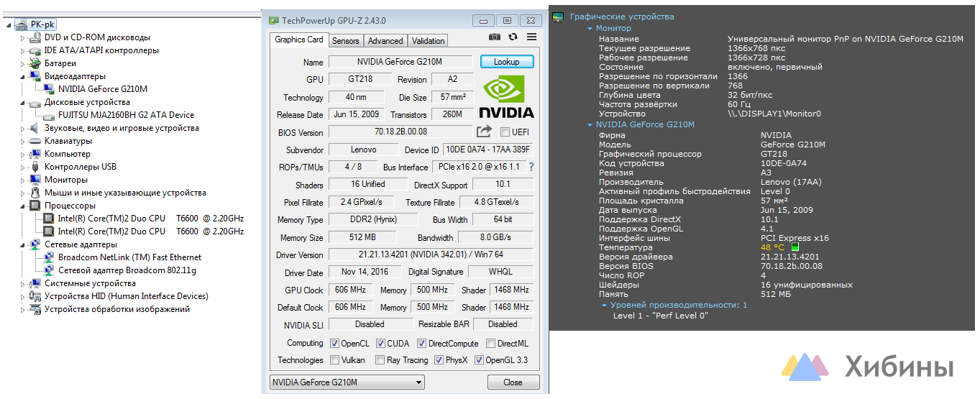This screenshot has height=399, width=980.
Task: Click the IDE ATA/ATAPI контроллеры icon
Action: point(35,50)
